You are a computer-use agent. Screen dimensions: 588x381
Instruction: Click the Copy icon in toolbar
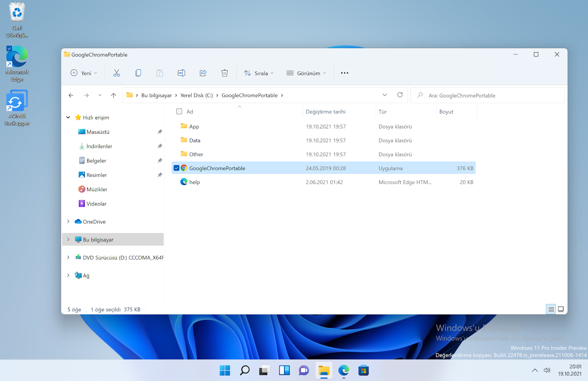pos(138,73)
